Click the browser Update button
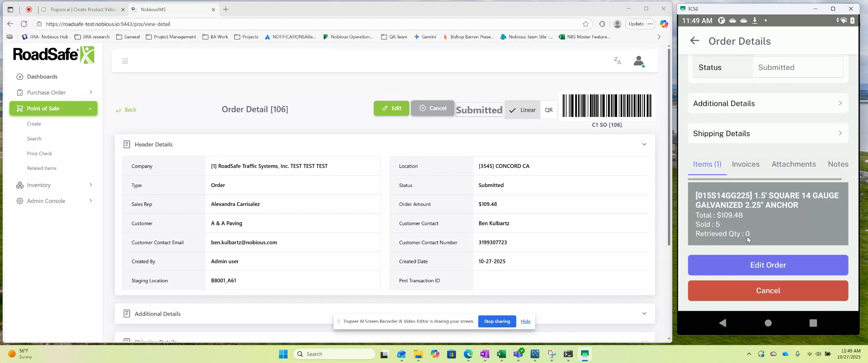868x363 pixels. coord(636,24)
